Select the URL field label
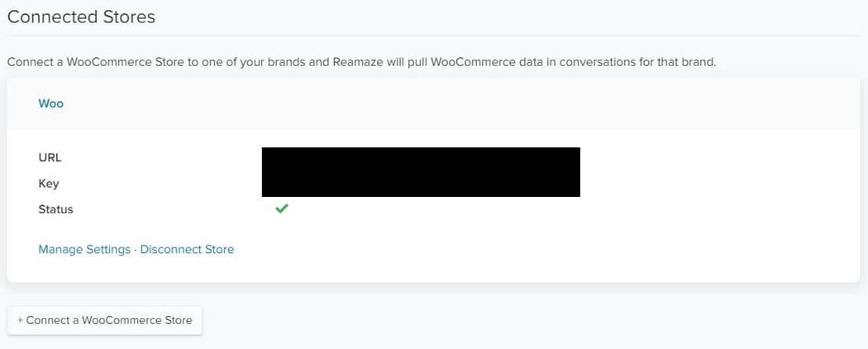 (x=50, y=158)
